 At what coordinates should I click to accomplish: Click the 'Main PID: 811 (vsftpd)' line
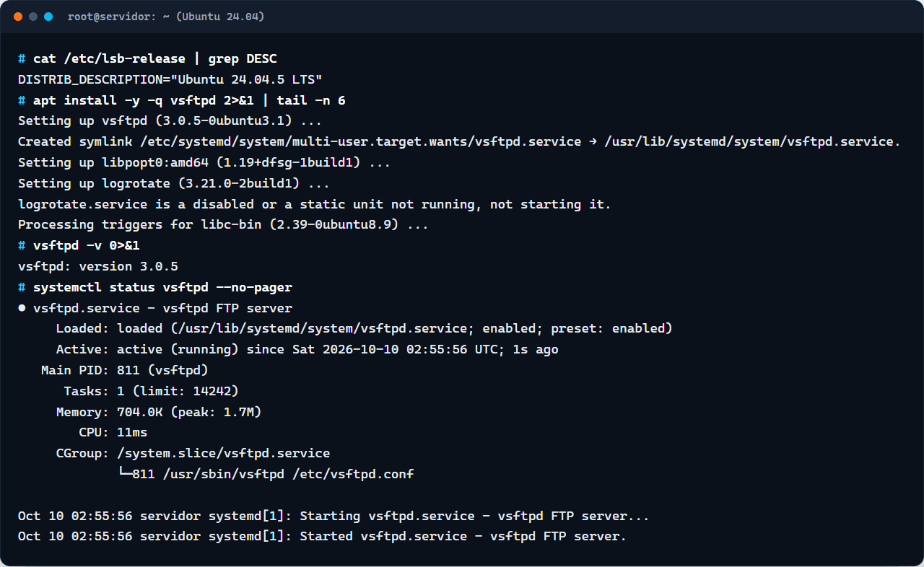click(125, 370)
